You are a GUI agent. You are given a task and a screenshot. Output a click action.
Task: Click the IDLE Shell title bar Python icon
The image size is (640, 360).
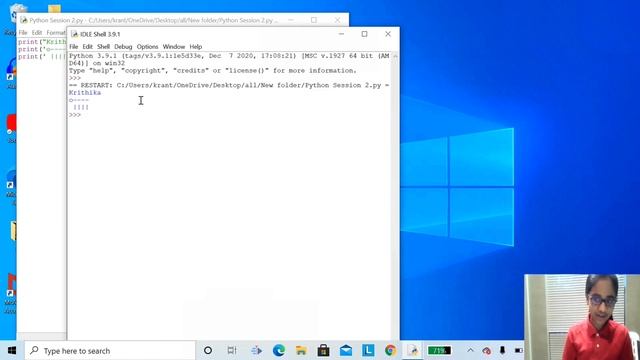pos(74,34)
